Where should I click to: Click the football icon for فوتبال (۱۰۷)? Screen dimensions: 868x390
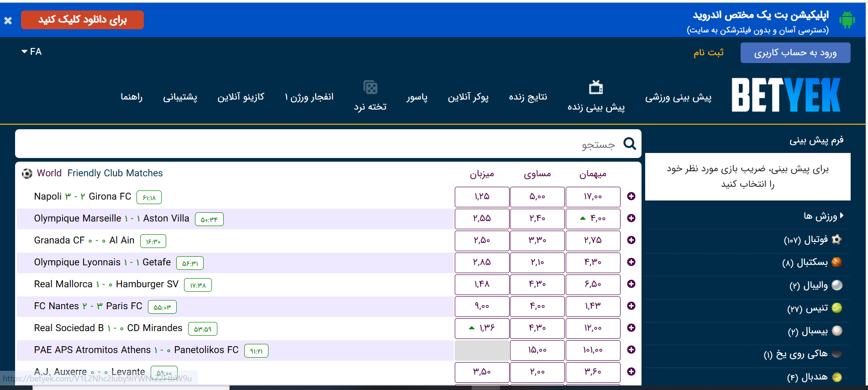[837, 239]
